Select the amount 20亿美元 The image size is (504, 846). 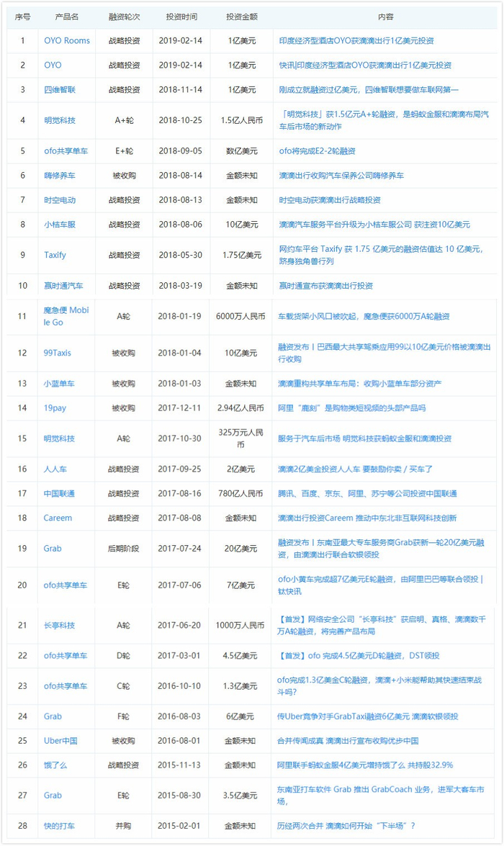(x=240, y=549)
